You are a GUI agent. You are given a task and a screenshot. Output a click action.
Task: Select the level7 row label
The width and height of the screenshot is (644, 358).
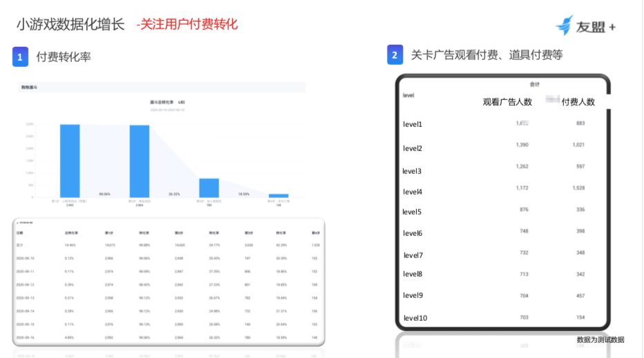click(x=413, y=255)
